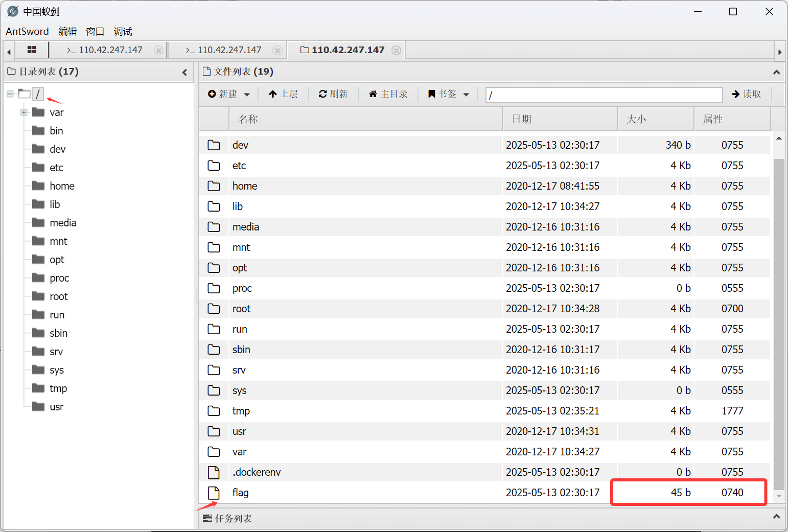Click the path input field

604,95
